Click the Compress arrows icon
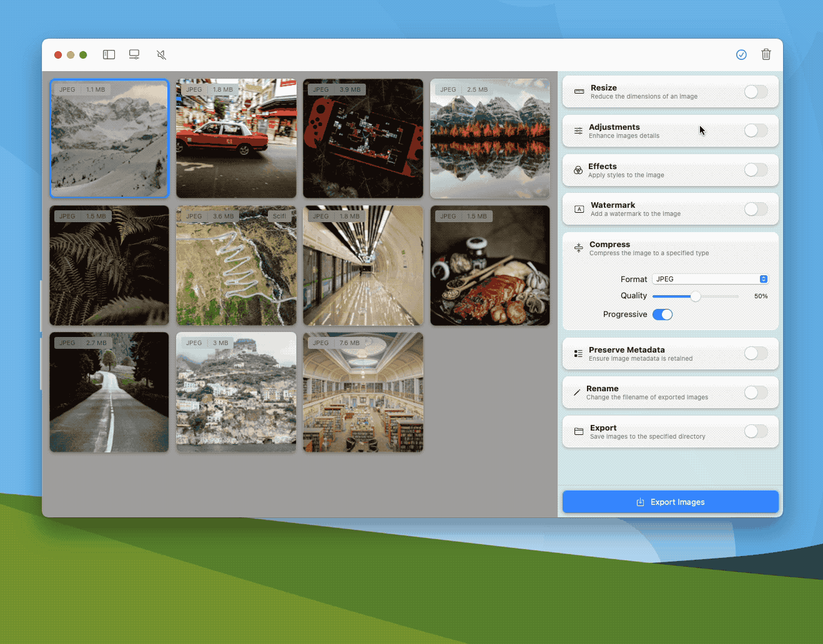The width and height of the screenshot is (823, 644). coord(579,248)
